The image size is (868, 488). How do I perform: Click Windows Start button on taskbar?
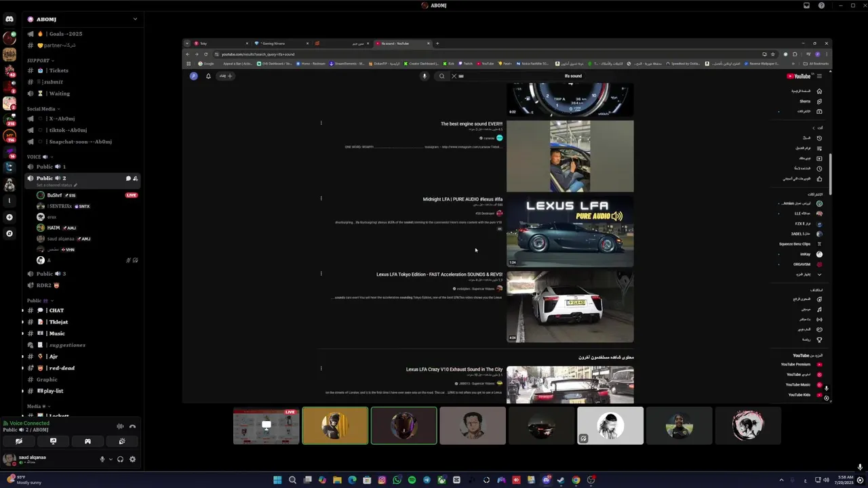click(x=277, y=480)
